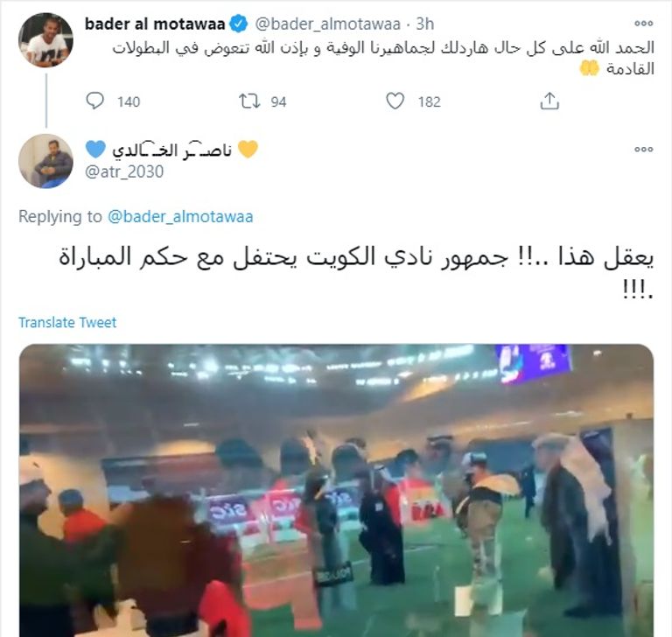Screen dimensions: 672x637
Task: Open more options on bader al motawaa tweet
Action: point(644,24)
